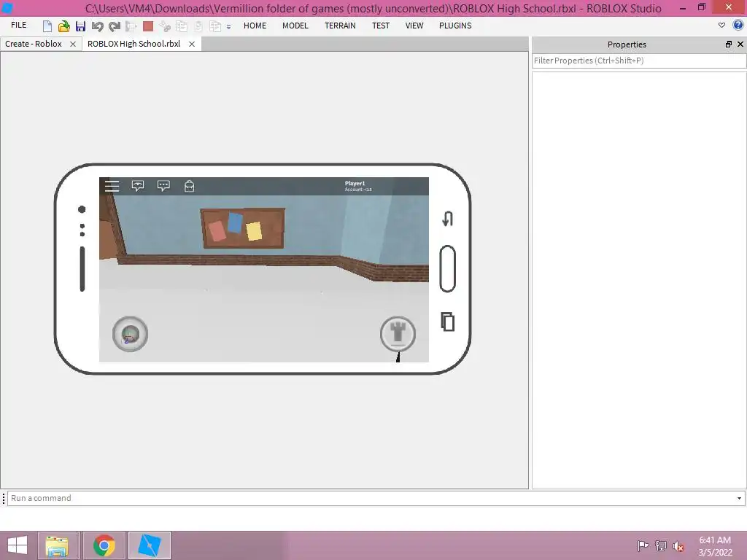Close the Properties panel
The width and height of the screenshot is (747, 560).
[740, 44]
